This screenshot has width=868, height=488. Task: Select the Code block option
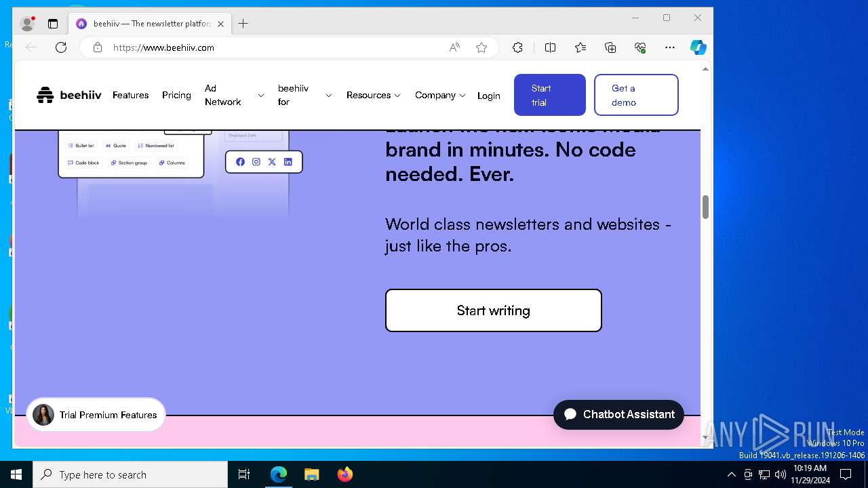[x=83, y=163]
